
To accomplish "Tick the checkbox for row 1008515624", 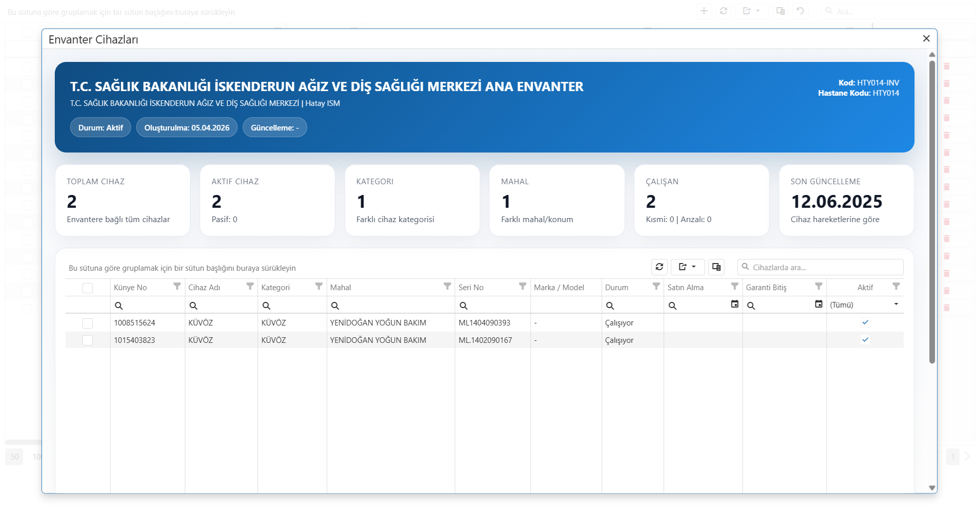I will 88,323.
